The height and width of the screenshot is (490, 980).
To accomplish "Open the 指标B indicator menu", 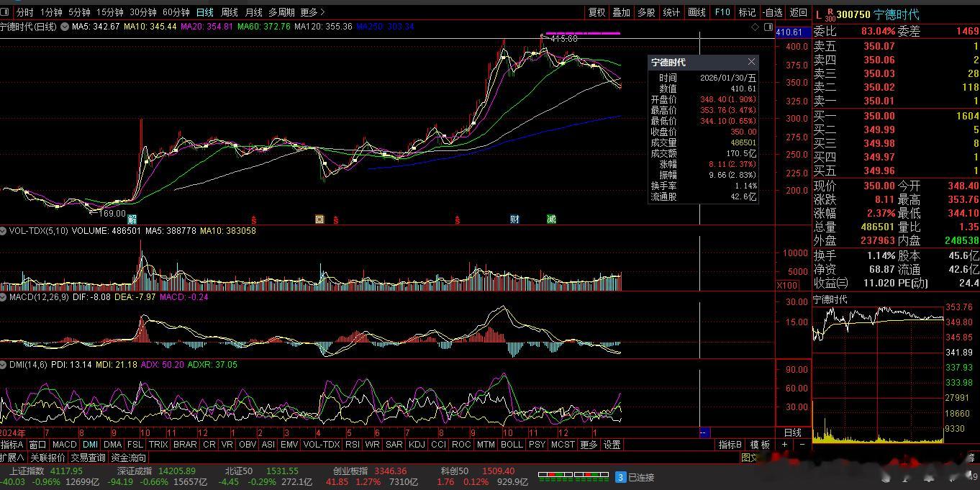I will 730,445.
